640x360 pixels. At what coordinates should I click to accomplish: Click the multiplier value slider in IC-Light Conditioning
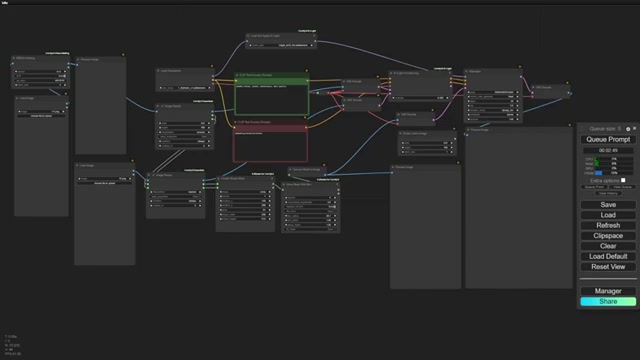click(x=420, y=98)
